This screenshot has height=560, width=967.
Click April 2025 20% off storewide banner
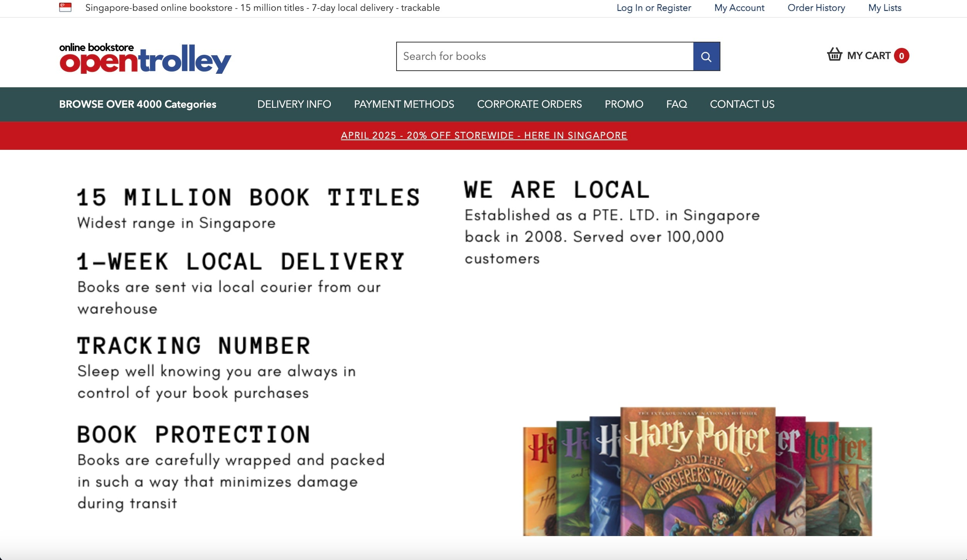point(484,136)
